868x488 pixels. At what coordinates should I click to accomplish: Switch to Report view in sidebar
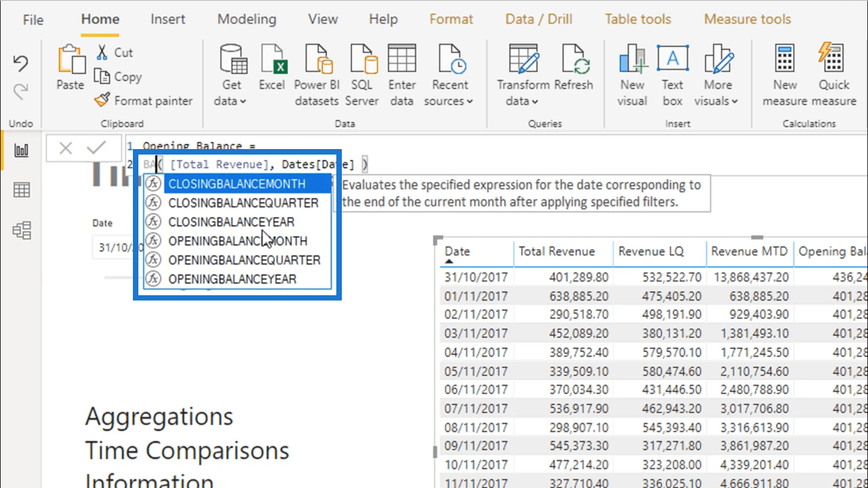21,150
